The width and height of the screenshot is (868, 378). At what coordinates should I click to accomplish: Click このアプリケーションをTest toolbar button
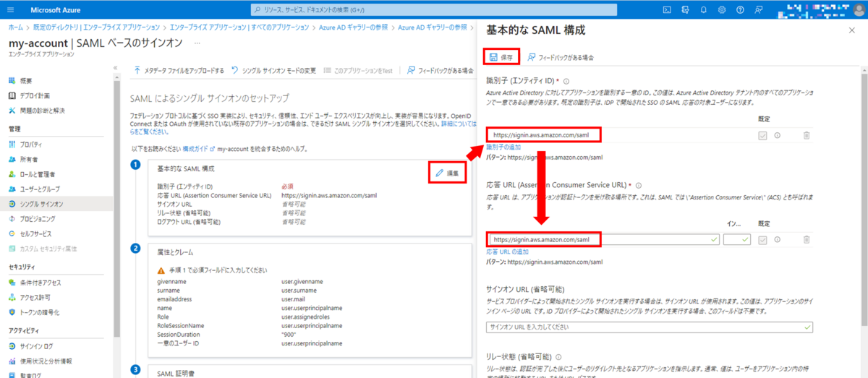coord(358,71)
